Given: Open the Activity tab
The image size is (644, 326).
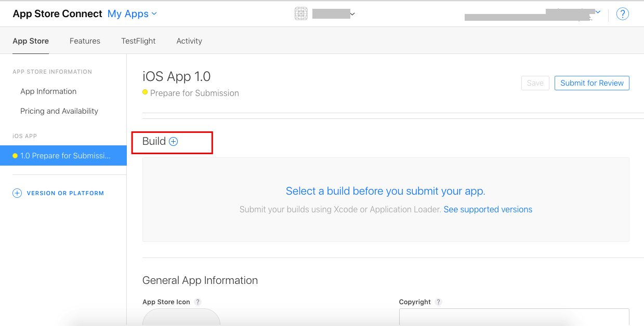Looking at the screenshot, I should pos(189,41).
